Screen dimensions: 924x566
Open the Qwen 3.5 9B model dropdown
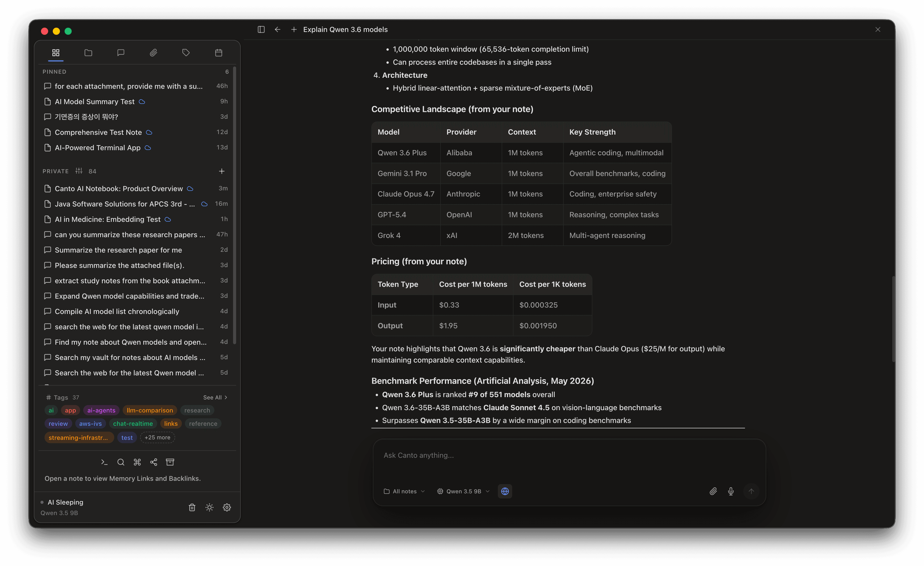(464, 491)
